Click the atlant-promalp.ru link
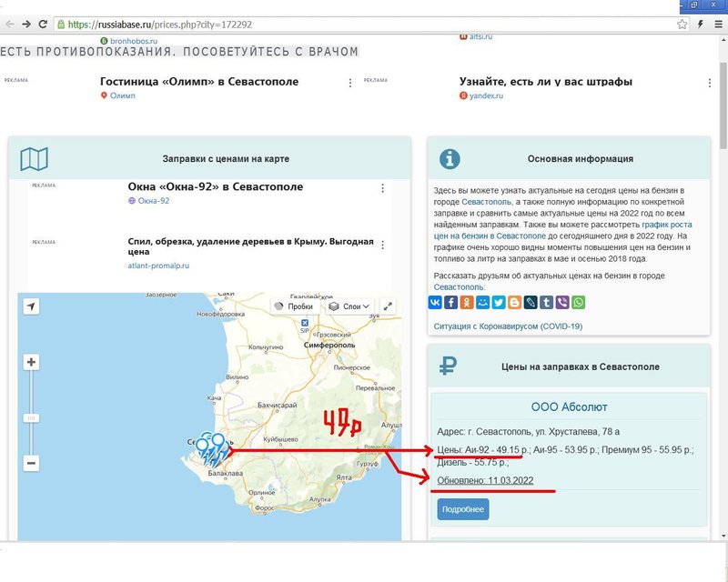Screen dimensions: 728x582 point(158,266)
